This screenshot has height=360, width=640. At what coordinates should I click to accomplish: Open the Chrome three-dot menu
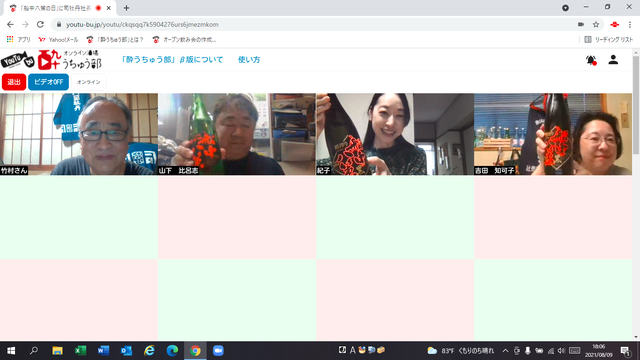630,24
